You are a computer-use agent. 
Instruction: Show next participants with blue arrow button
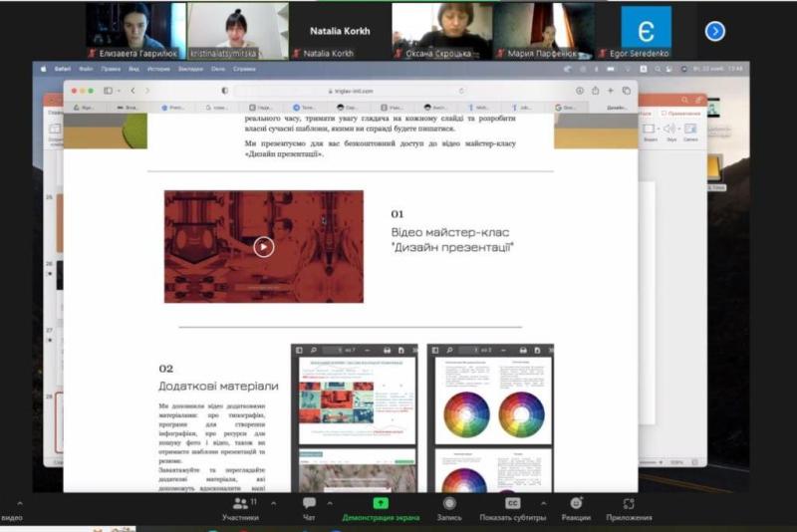[x=714, y=32]
